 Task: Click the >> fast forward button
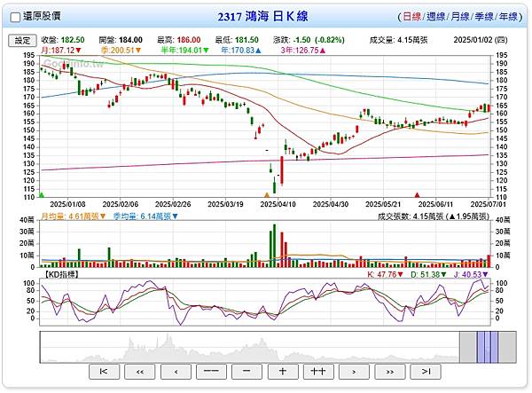(390, 372)
